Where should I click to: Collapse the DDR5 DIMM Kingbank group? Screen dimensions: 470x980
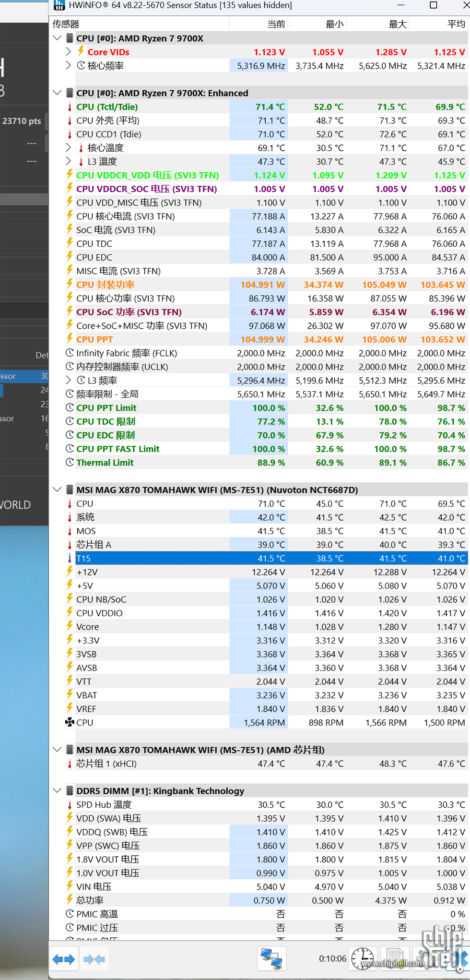(57, 790)
